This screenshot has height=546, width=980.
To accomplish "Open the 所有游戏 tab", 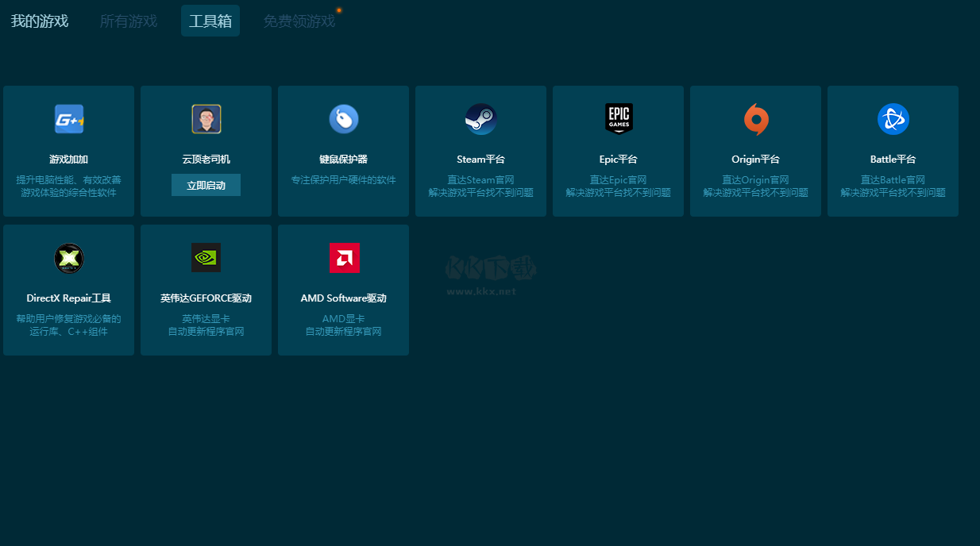I will (129, 21).
